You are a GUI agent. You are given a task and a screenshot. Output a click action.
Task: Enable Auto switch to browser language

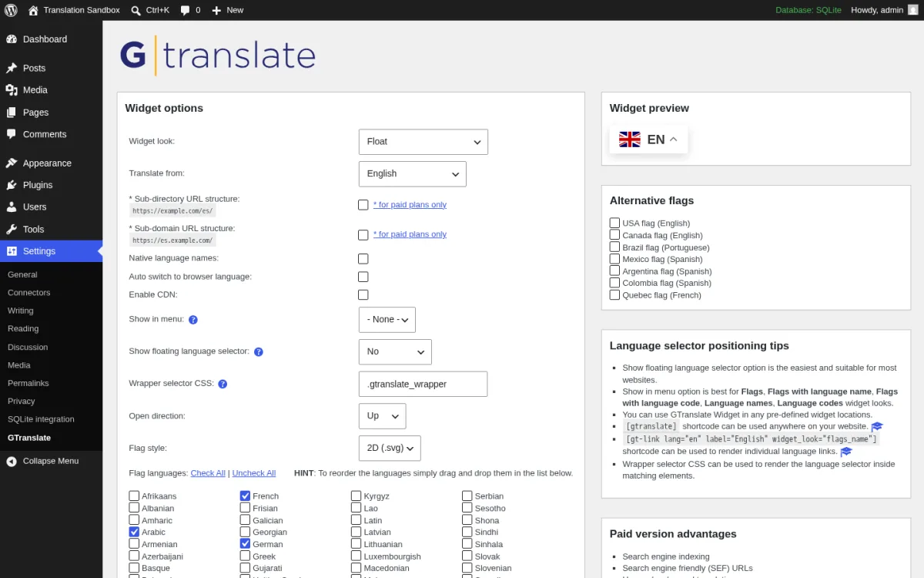pos(363,277)
